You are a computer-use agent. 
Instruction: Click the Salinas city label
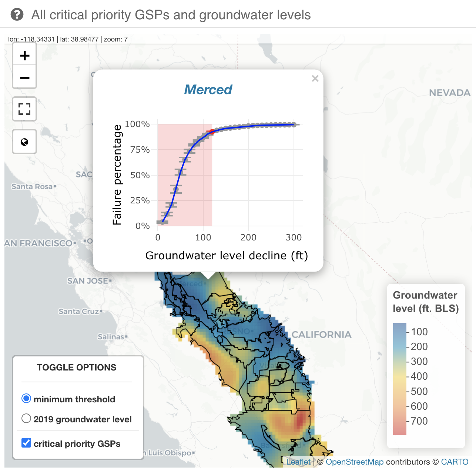[111, 337]
